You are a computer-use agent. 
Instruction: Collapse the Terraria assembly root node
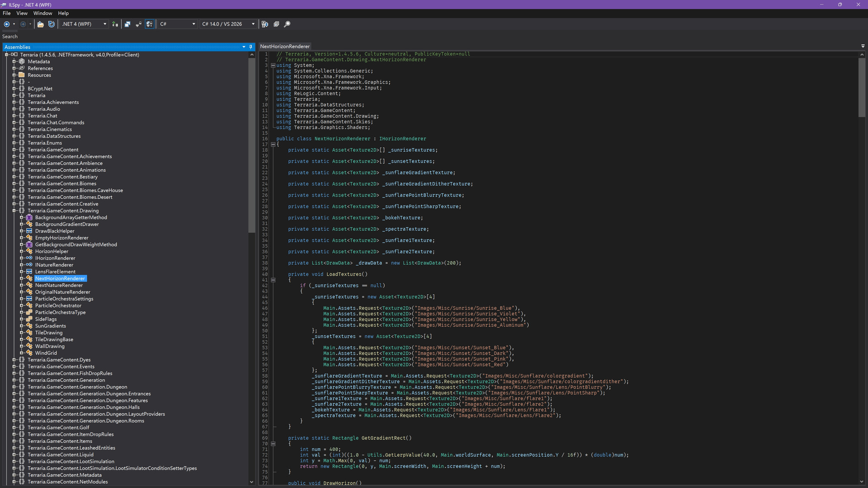[7, 55]
